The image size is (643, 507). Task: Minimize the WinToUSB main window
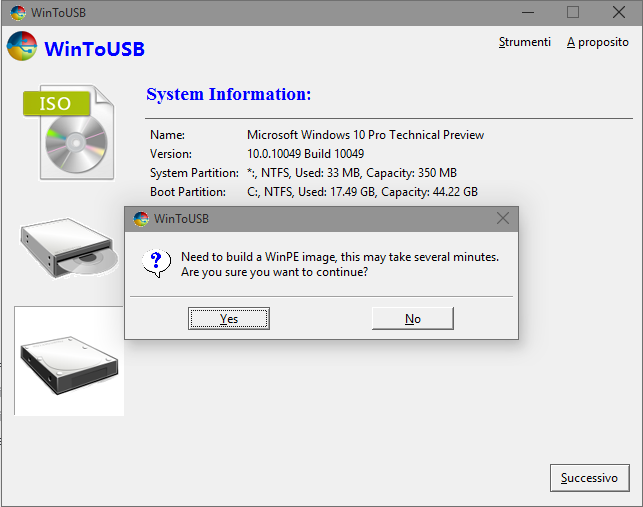point(528,12)
